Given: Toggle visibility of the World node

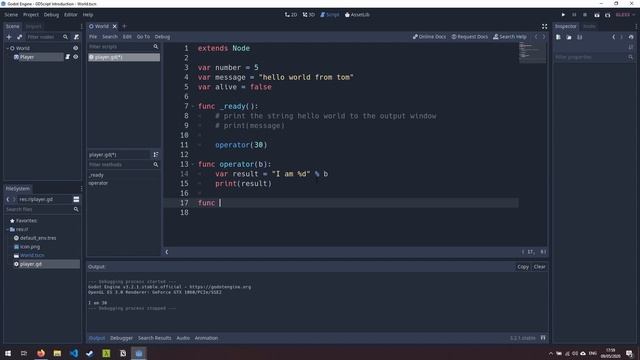Looking at the screenshot, I should pyautogui.click(x=76, y=48).
